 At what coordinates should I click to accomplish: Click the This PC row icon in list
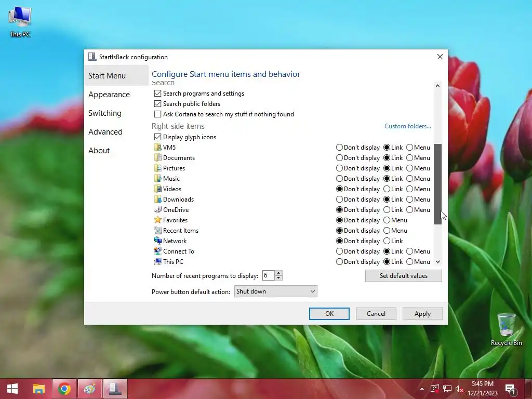(x=157, y=262)
